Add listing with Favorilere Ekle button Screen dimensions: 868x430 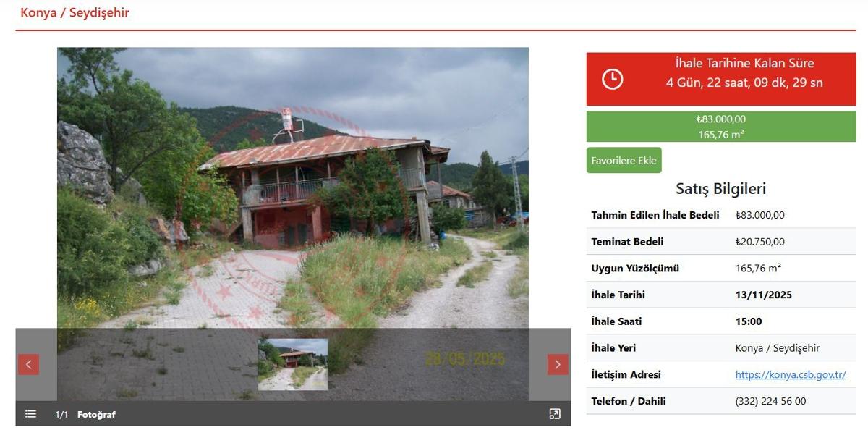624,160
